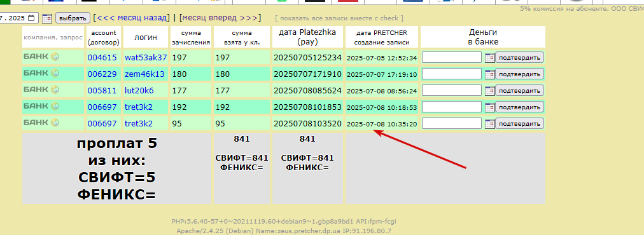Click the проплат 5 summary text
The width and height of the screenshot is (644, 235).
(x=116, y=144)
